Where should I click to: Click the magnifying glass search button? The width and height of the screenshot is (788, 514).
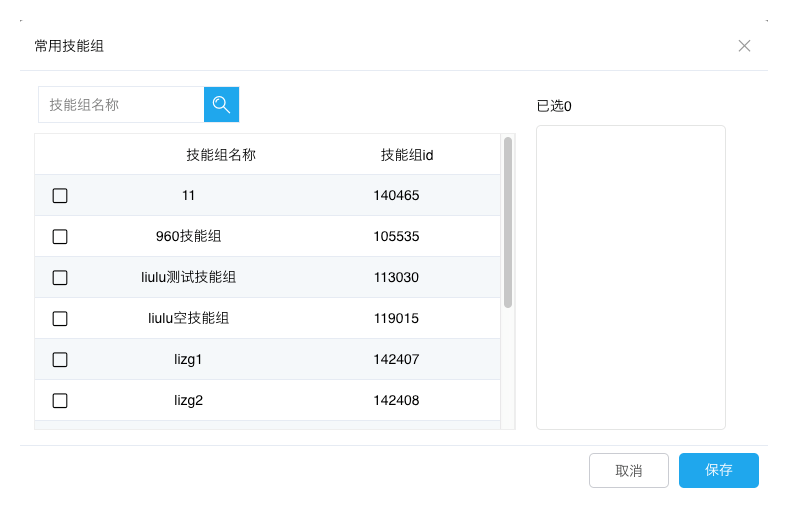coord(221,104)
